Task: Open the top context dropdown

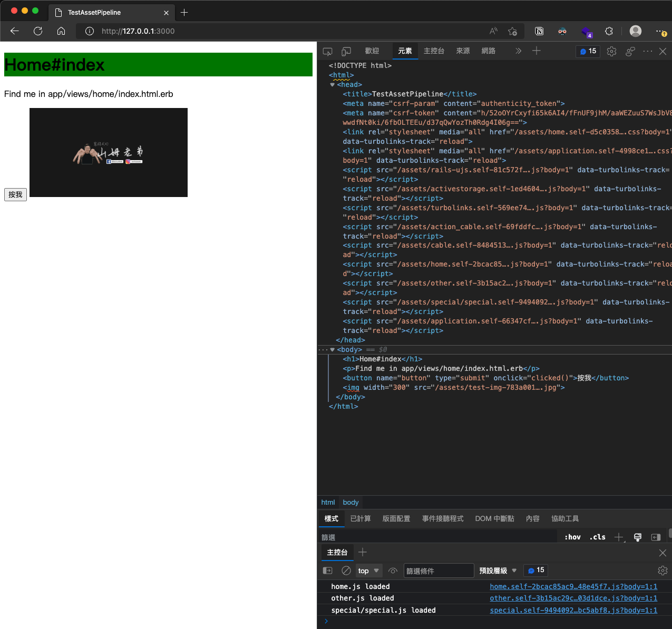Action: pos(369,571)
